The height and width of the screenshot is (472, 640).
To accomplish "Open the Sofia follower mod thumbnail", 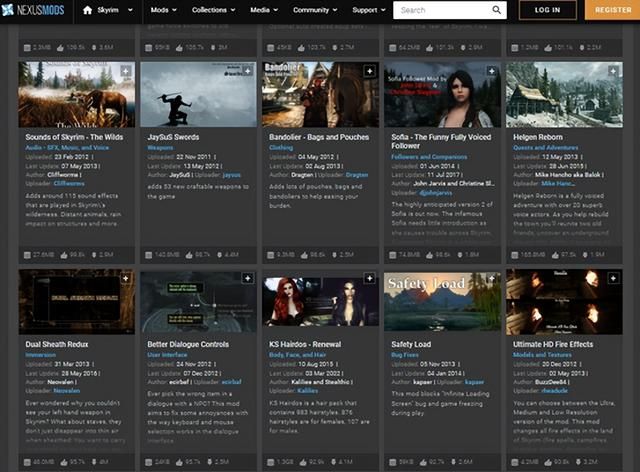I will click(444, 95).
